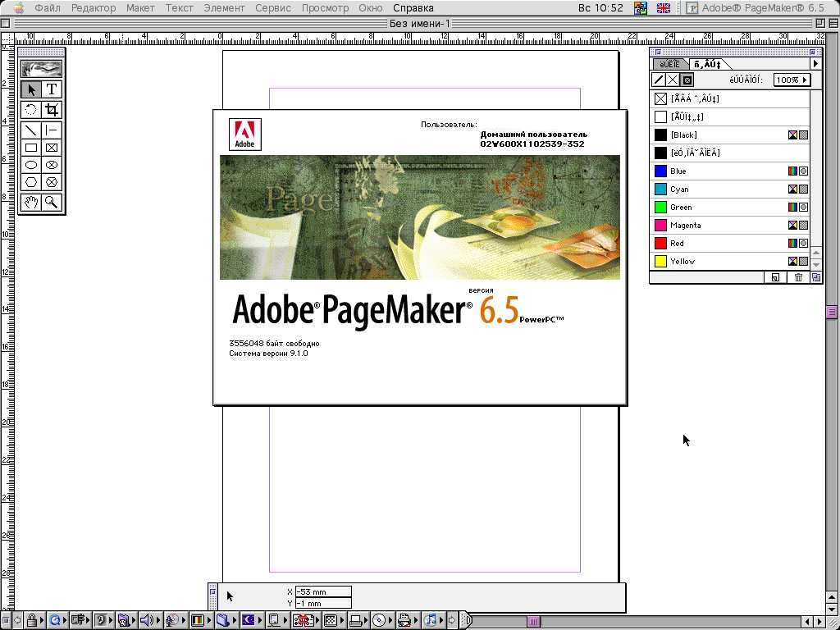The height and width of the screenshot is (630, 840).
Task: Open the Сервис menu
Action: point(273,8)
